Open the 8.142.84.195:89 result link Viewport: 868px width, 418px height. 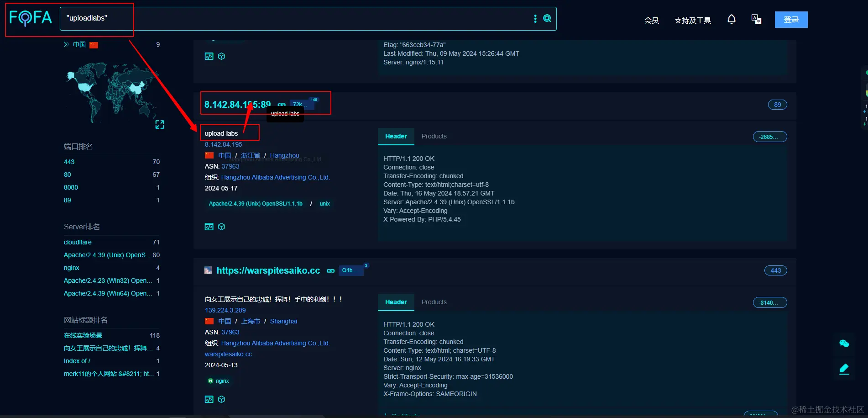(x=237, y=105)
